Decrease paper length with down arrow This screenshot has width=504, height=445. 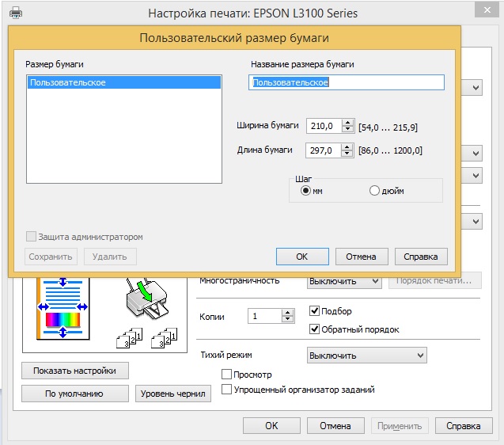coord(347,154)
